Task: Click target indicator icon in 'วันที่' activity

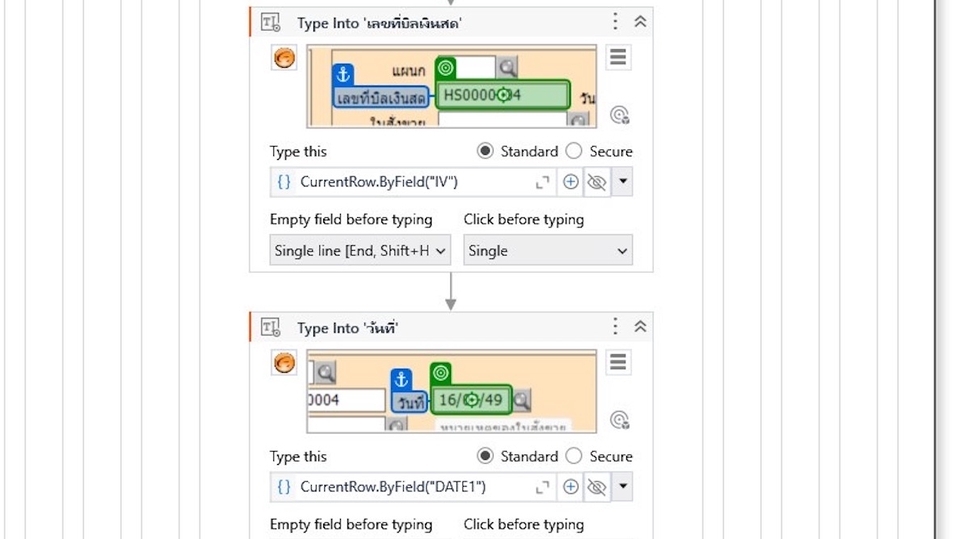Action: pos(619,420)
